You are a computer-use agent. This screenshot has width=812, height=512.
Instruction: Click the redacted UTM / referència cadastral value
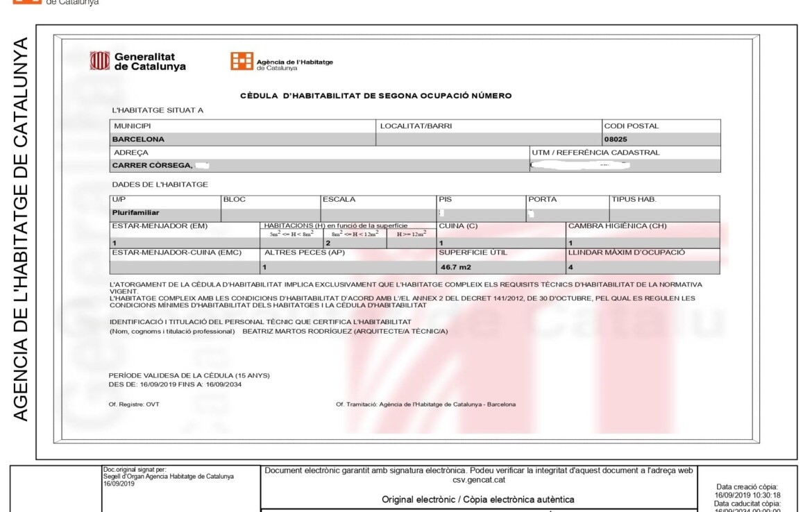click(x=580, y=166)
